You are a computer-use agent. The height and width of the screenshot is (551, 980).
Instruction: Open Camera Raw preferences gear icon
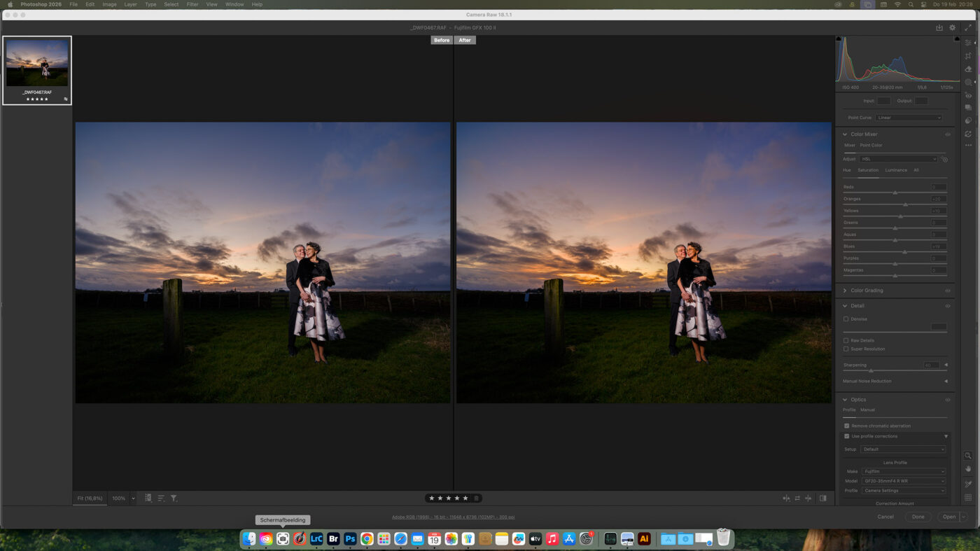[x=951, y=27]
